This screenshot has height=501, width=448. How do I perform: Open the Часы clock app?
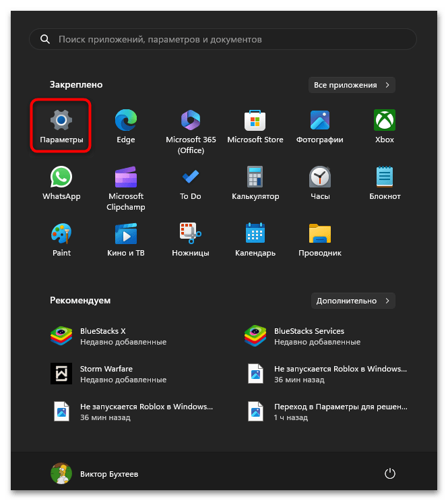(x=319, y=183)
